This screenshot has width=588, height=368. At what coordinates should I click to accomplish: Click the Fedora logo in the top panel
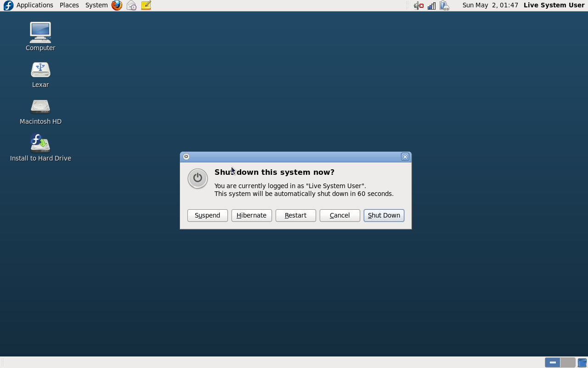[8, 5]
